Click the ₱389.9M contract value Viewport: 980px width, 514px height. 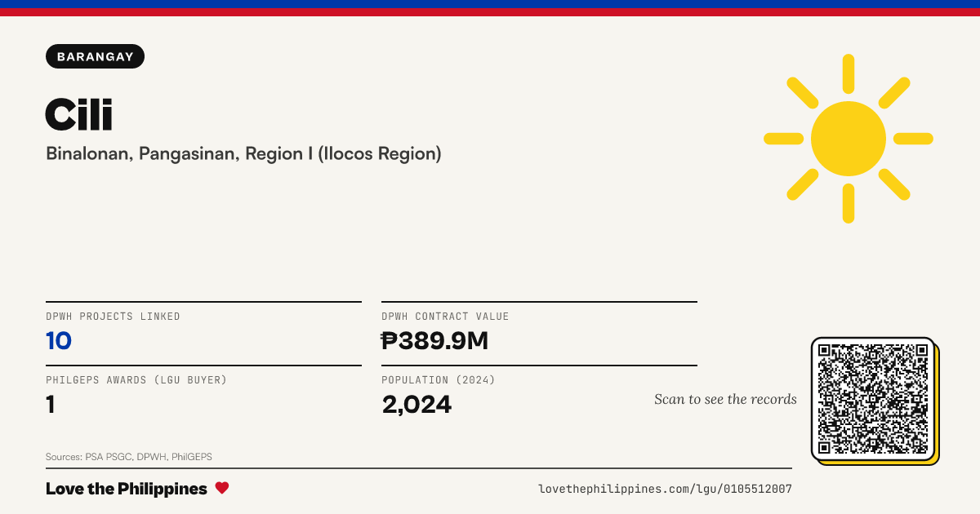click(434, 341)
